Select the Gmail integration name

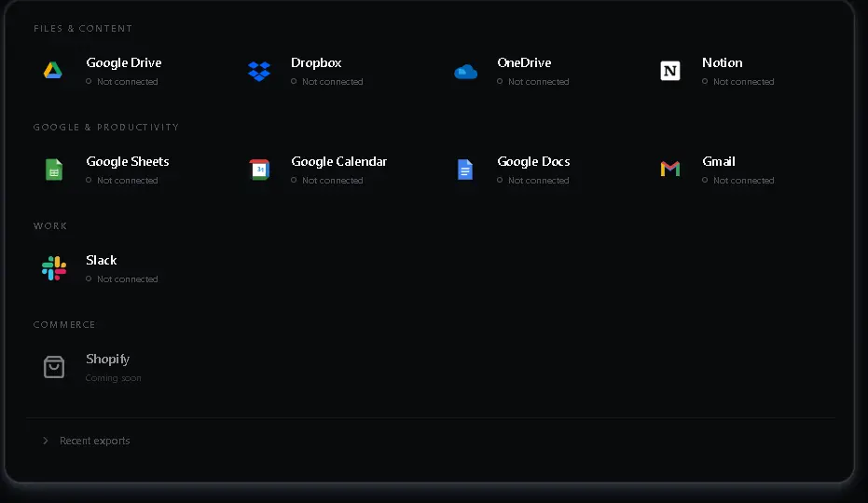click(x=719, y=161)
